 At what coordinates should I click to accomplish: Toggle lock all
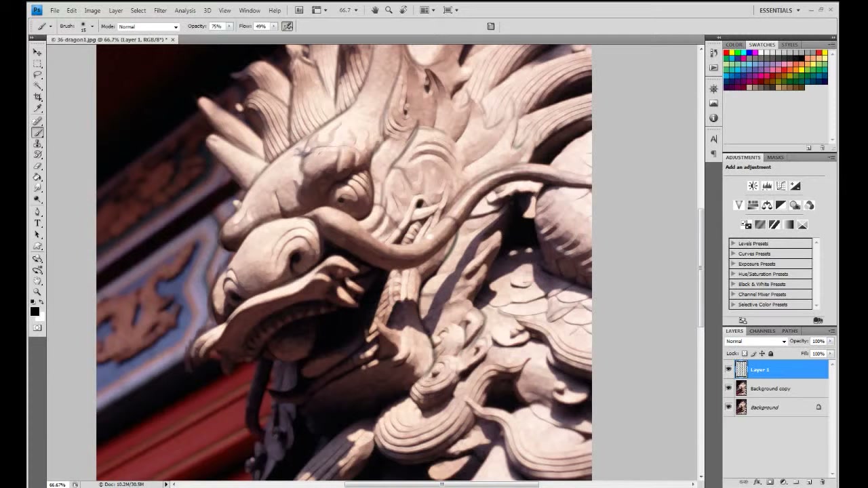tap(770, 354)
